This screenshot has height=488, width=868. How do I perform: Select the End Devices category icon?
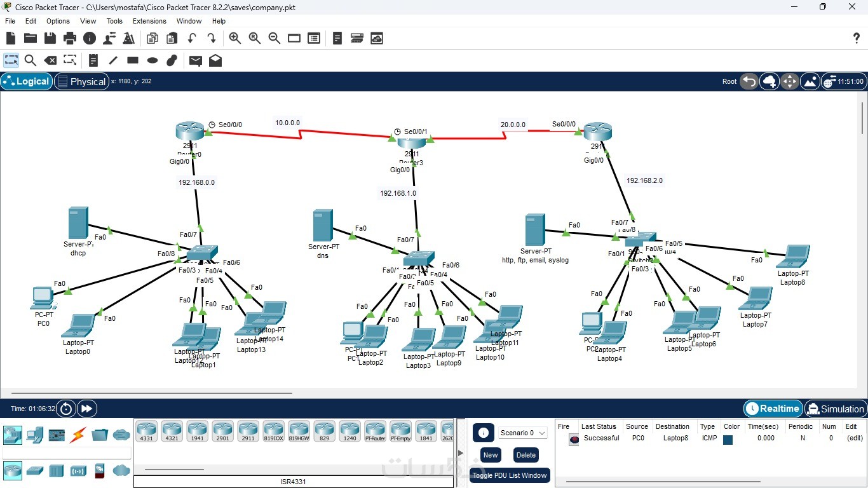click(35, 435)
